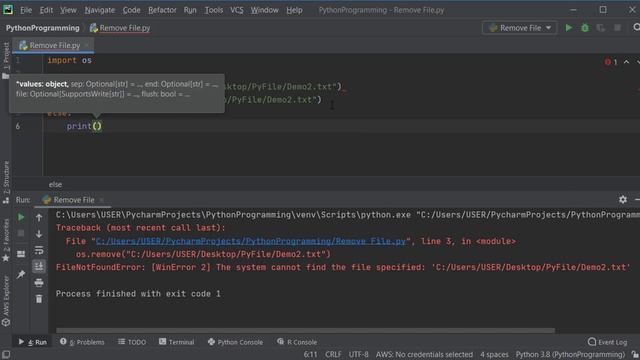Open the R Console tool window

coord(297,342)
